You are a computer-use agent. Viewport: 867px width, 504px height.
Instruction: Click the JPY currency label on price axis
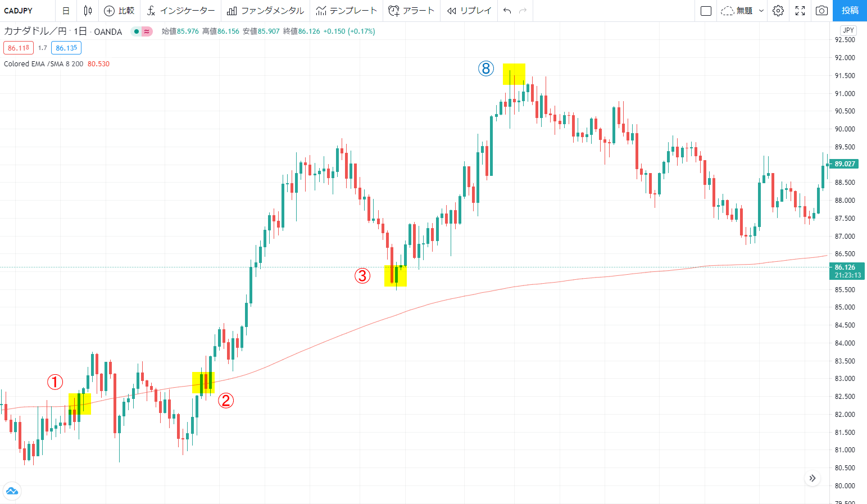848,30
